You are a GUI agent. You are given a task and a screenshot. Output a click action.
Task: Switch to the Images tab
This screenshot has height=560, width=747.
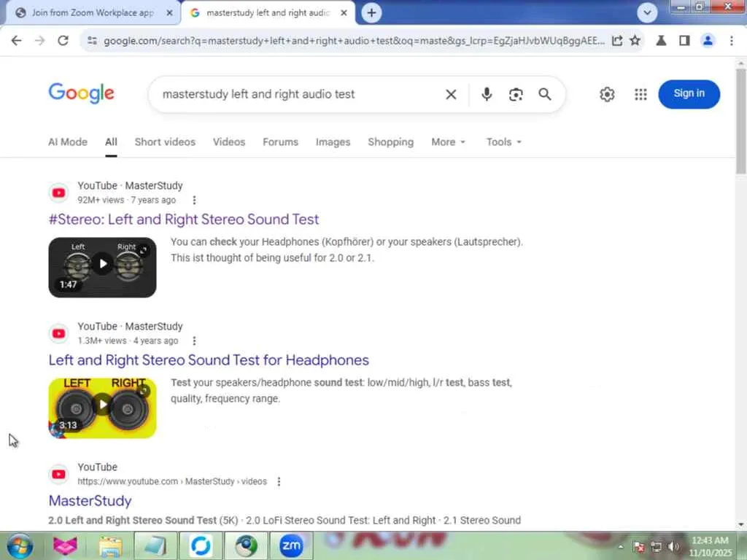(x=333, y=142)
